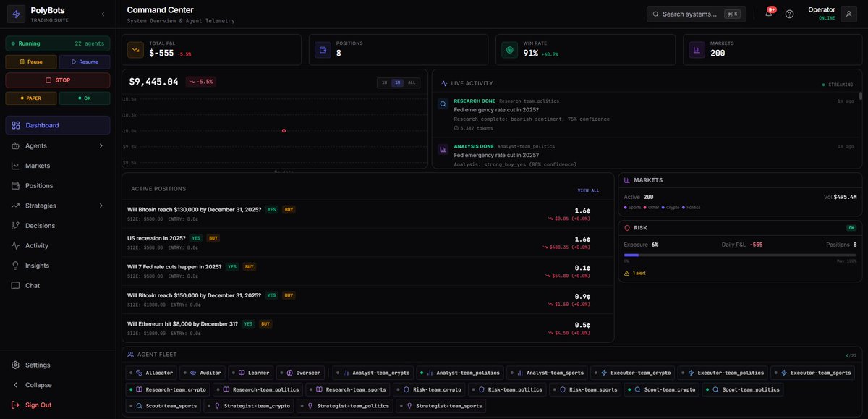Select Bitcoin reach $150,000 position row
This screenshot has width=868, height=419.
pos(368,300)
